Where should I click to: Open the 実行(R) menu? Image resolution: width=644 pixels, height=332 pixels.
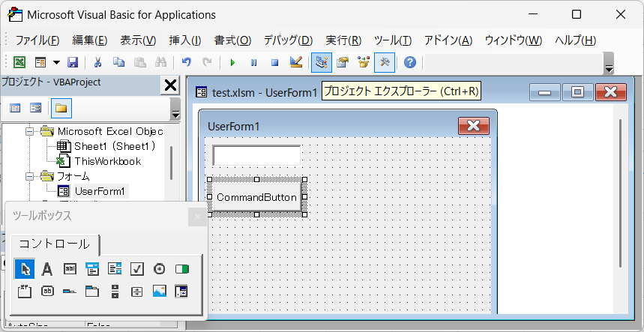click(x=343, y=40)
